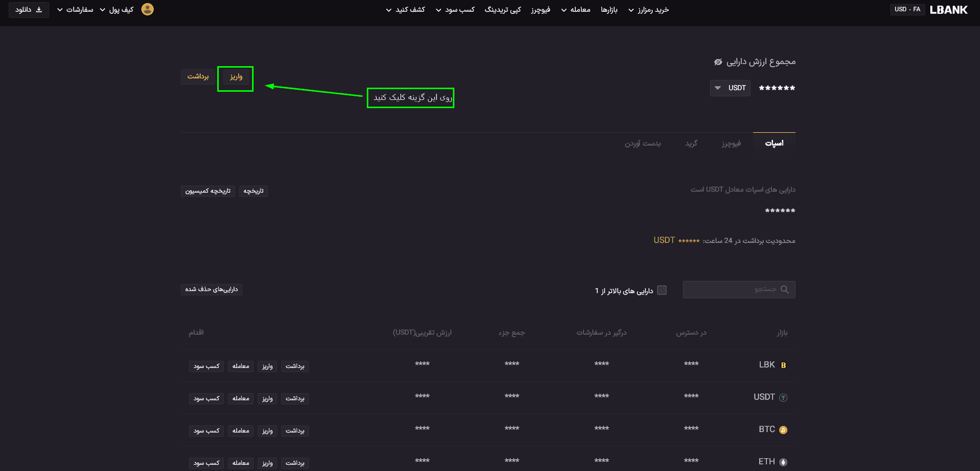Click the بازار column header
980x471 pixels.
point(782,333)
